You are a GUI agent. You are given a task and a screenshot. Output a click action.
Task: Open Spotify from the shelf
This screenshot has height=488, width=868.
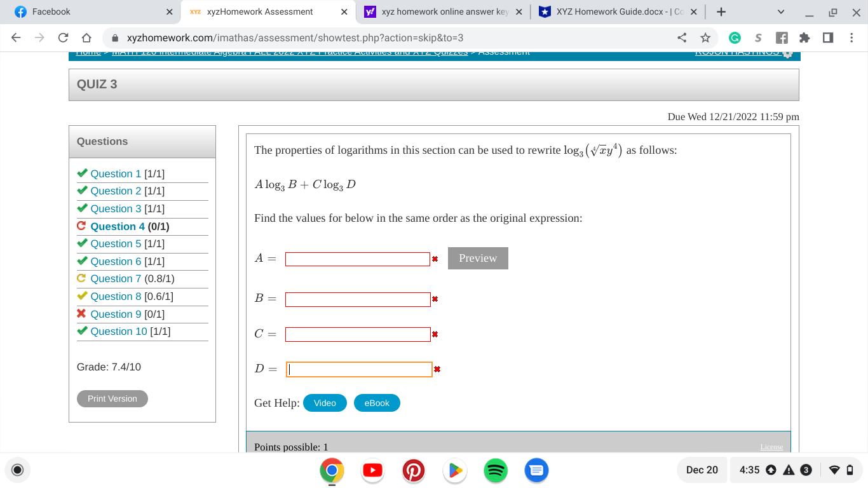[496, 470]
